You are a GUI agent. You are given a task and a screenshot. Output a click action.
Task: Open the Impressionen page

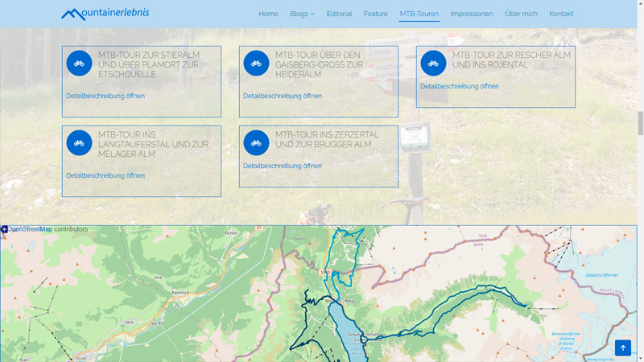(472, 14)
